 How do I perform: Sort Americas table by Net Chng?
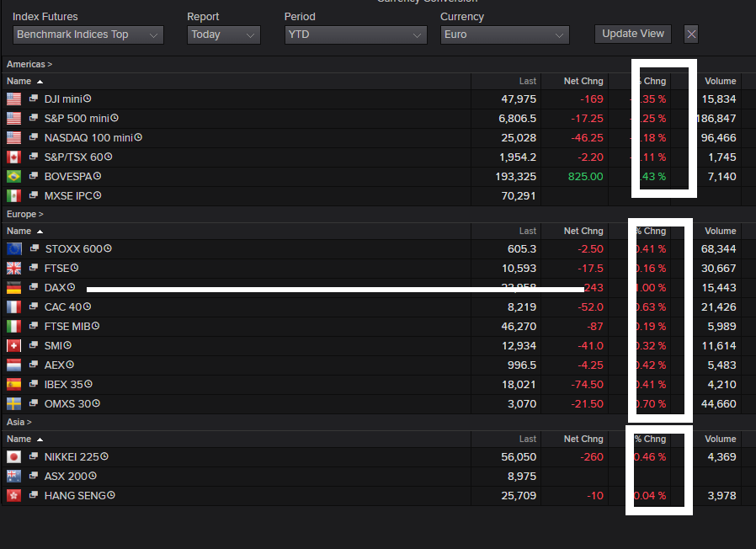[583, 81]
